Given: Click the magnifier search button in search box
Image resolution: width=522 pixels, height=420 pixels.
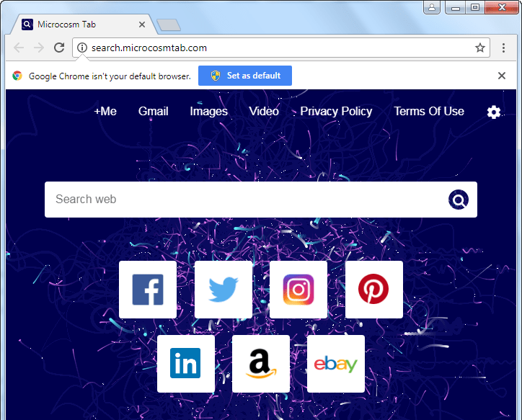Looking at the screenshot, I should pyautogui.click(x=459, y=200).
